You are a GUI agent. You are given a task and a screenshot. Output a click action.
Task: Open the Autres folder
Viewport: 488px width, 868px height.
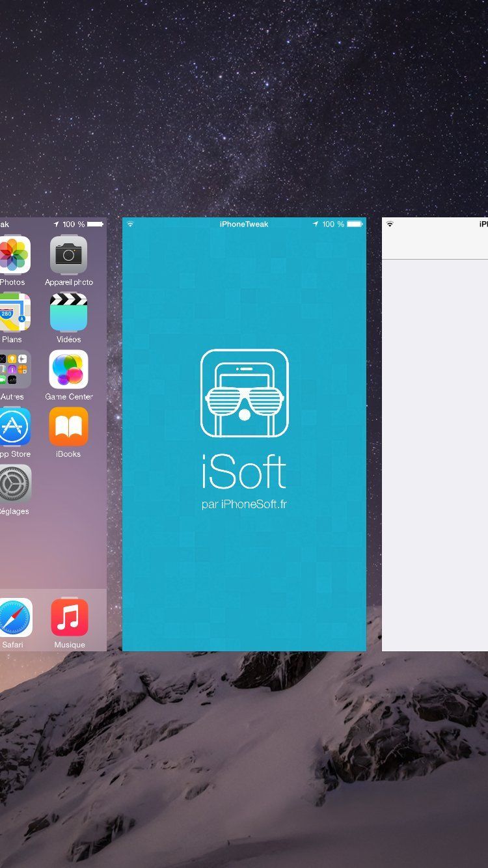tap(14, 370)
